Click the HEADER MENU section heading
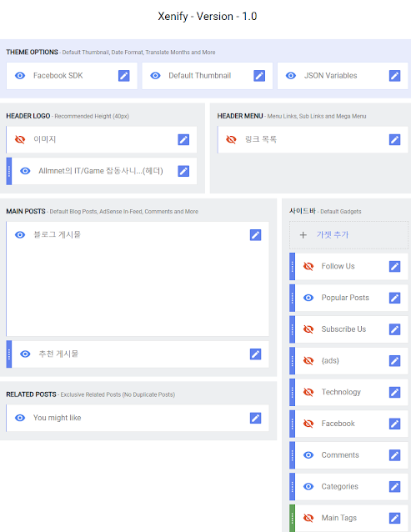The image size is (411, 532). coord(240,116)
